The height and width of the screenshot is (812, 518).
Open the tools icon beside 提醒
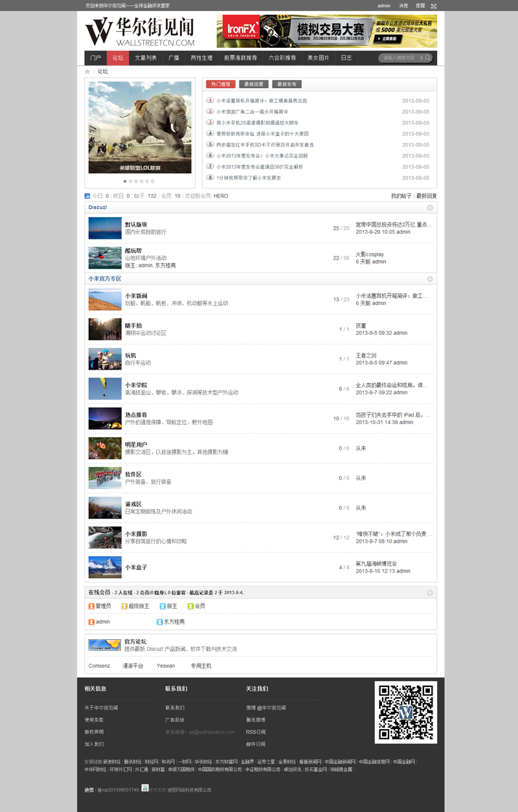[x=433, y=6]
